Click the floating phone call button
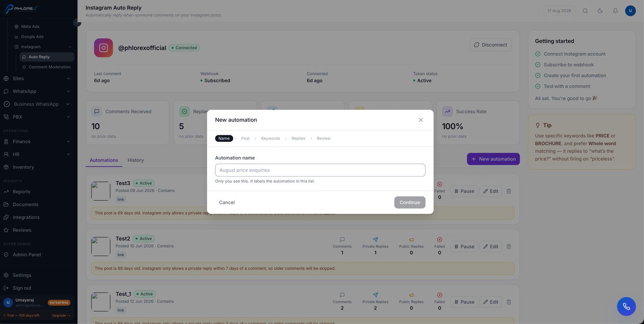The image size is (644, 324). tap(626, 306)
